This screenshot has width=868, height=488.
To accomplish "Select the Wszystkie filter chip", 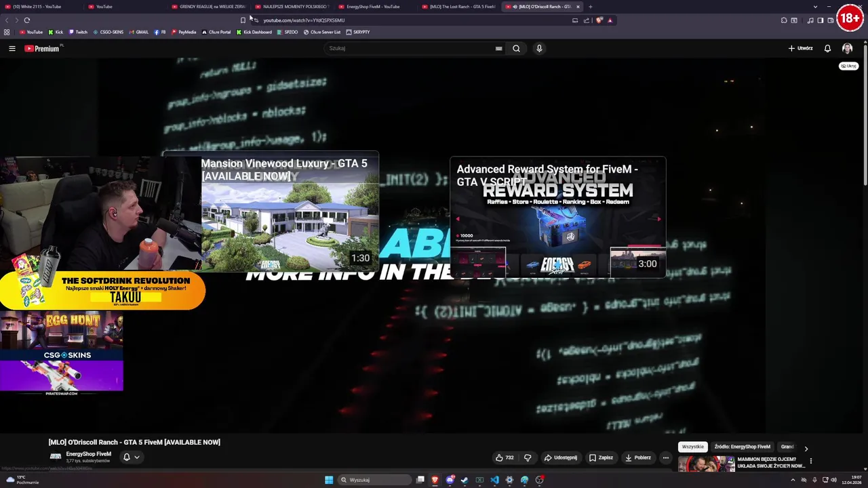I will click(692, 447).
